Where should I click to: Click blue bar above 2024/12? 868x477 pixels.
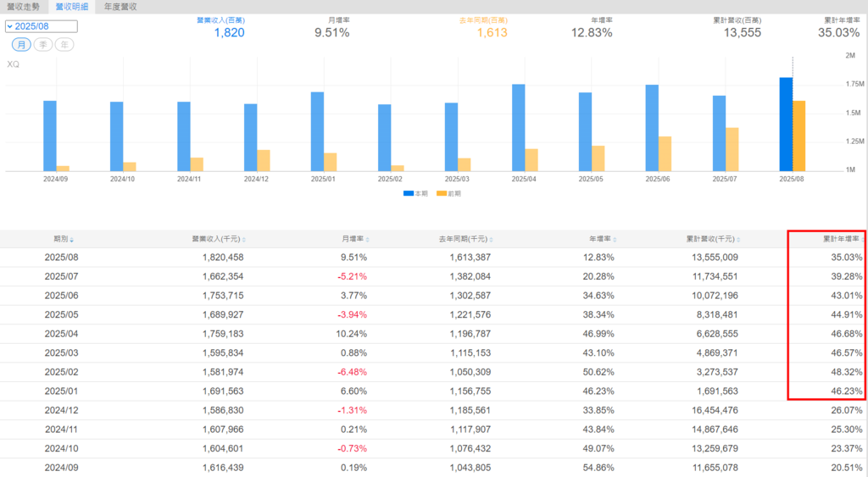pyautogui.click(x=250, y=138)
